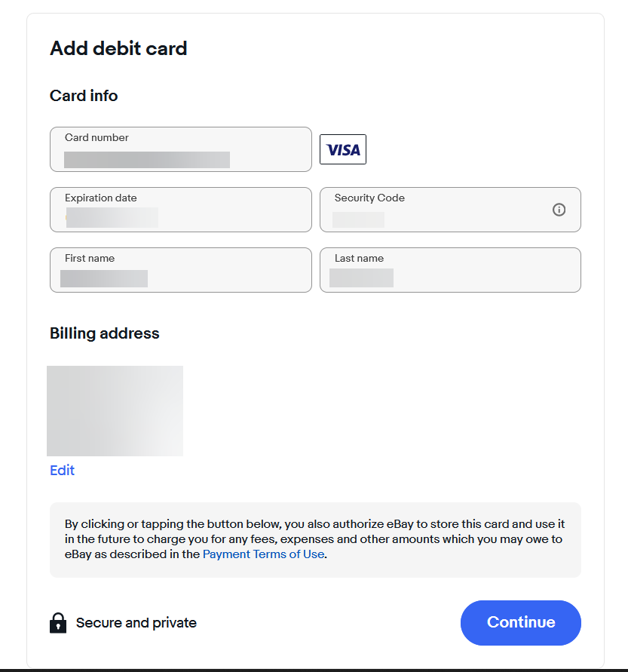
Task: Click the 'Card info' section heading
Action: click(84, 96)
